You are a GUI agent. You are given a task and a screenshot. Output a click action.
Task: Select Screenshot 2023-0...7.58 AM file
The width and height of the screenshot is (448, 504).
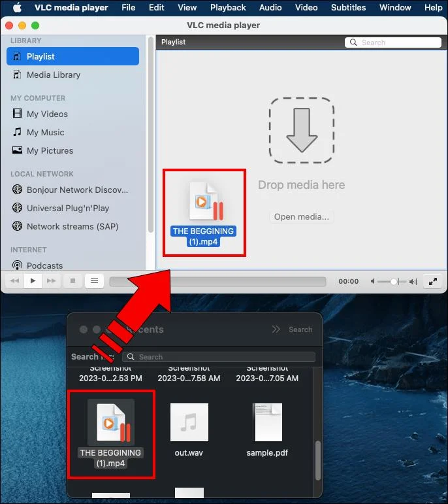click(x=189, y=375)
